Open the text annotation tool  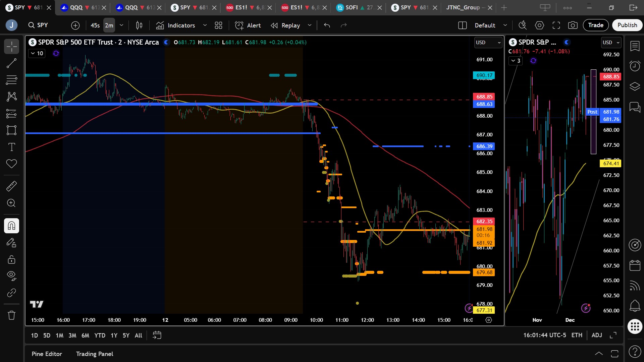pos(11,147)
